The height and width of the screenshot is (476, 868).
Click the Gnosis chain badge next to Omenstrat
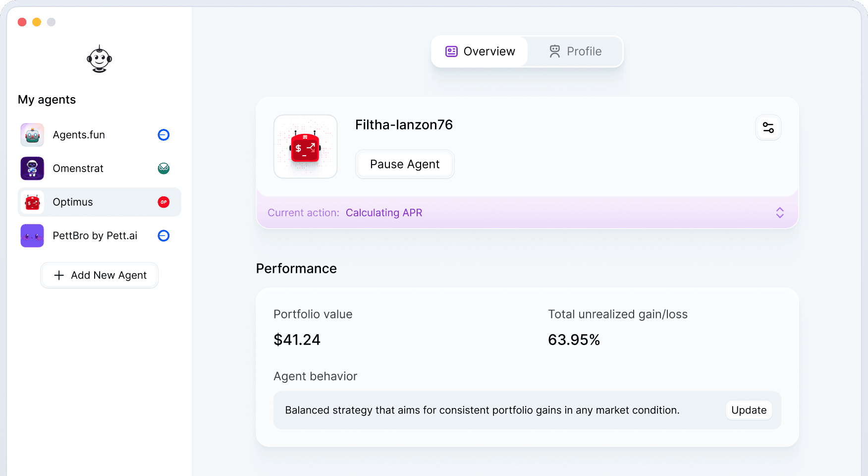tap(163, 169)
